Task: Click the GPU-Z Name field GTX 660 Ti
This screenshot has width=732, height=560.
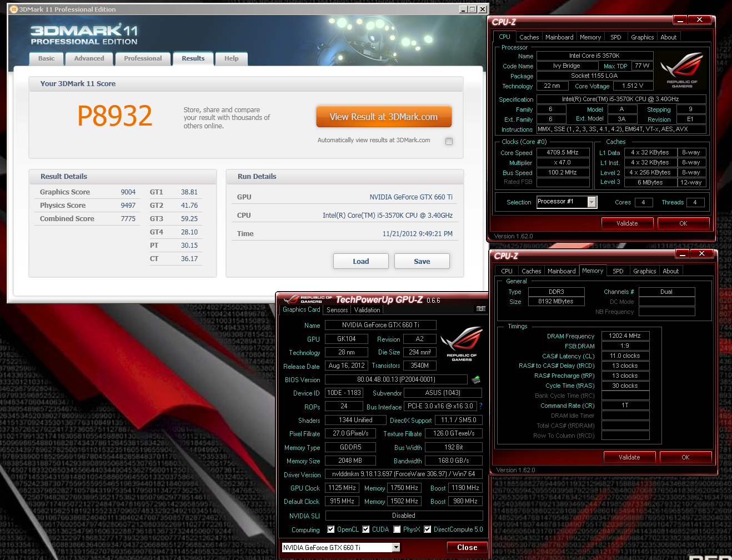Action: coord(380,325)
